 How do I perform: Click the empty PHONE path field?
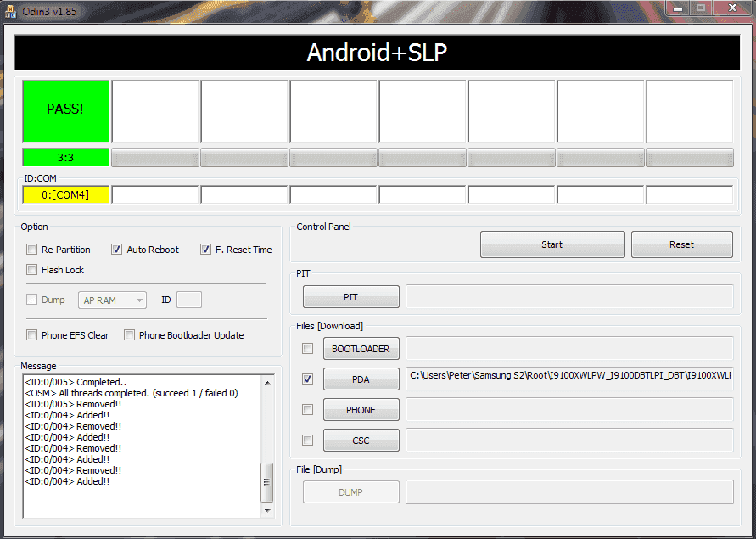(569, 410)
